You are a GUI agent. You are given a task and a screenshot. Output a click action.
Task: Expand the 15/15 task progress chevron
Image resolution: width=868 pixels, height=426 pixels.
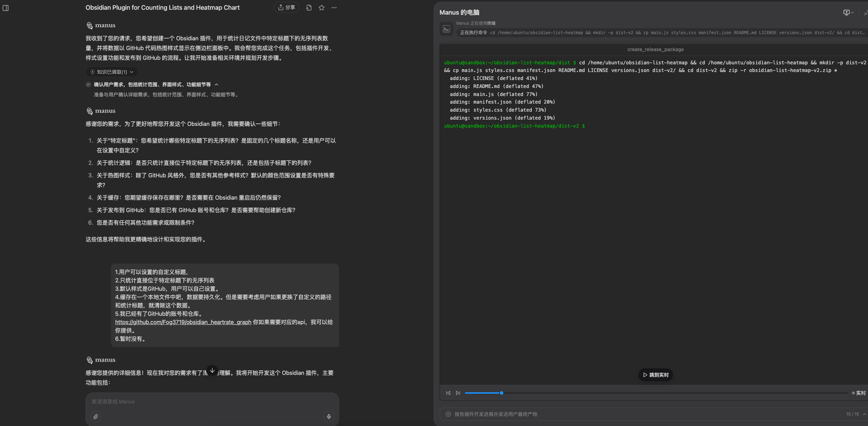[864, 414]
